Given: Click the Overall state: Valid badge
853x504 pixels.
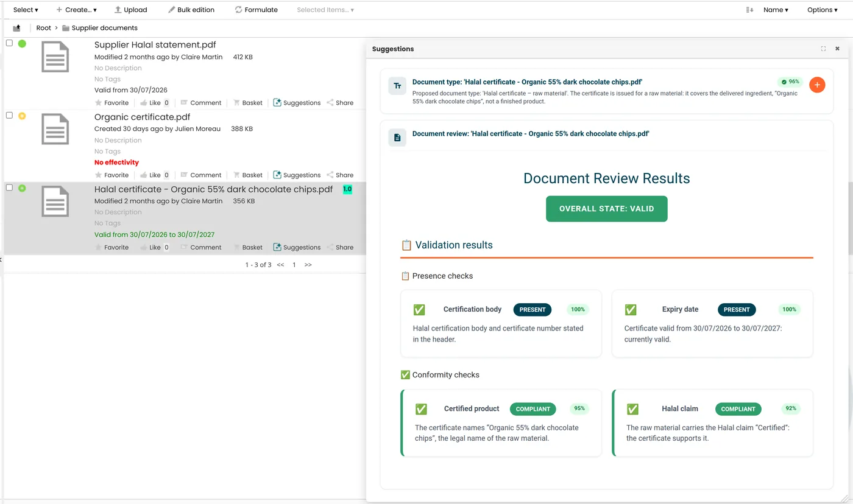Looking at the screenshot, I should 607,209.
